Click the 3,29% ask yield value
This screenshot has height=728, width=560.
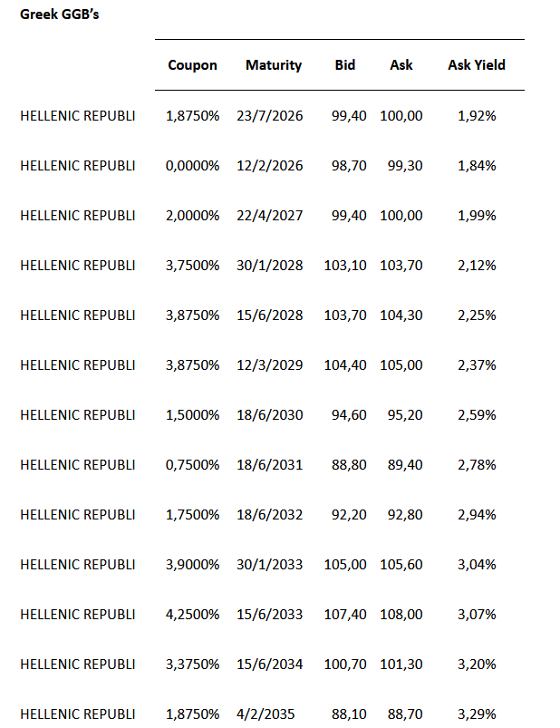477,714
